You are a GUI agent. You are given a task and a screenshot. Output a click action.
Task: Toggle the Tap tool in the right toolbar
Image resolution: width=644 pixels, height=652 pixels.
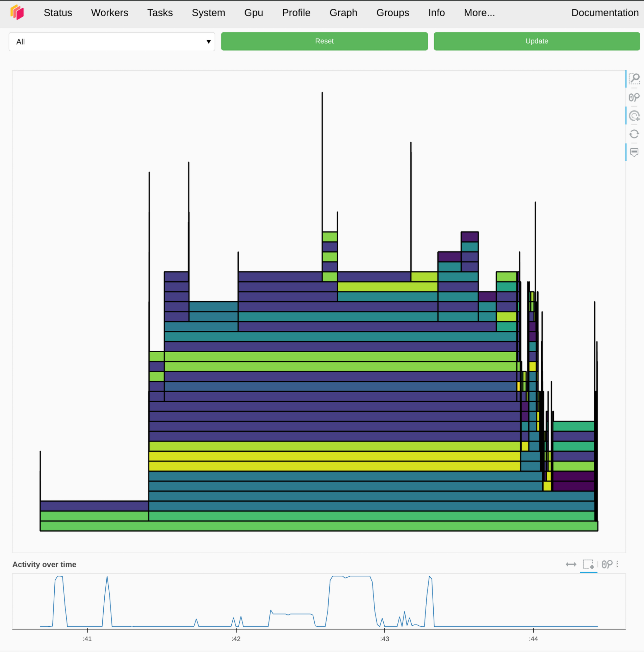pos(634,116)
